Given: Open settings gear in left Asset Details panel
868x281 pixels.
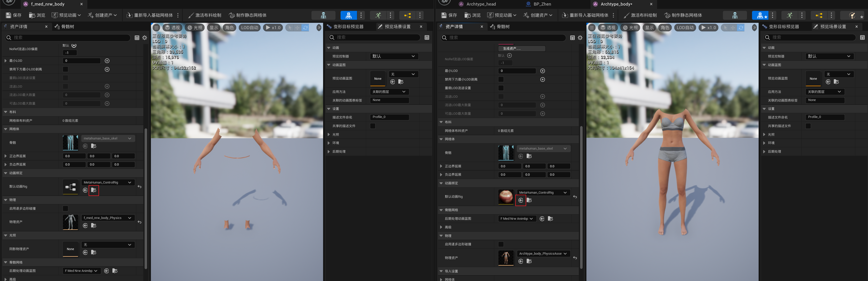Looking at the screenshot, I should [145, 38].
